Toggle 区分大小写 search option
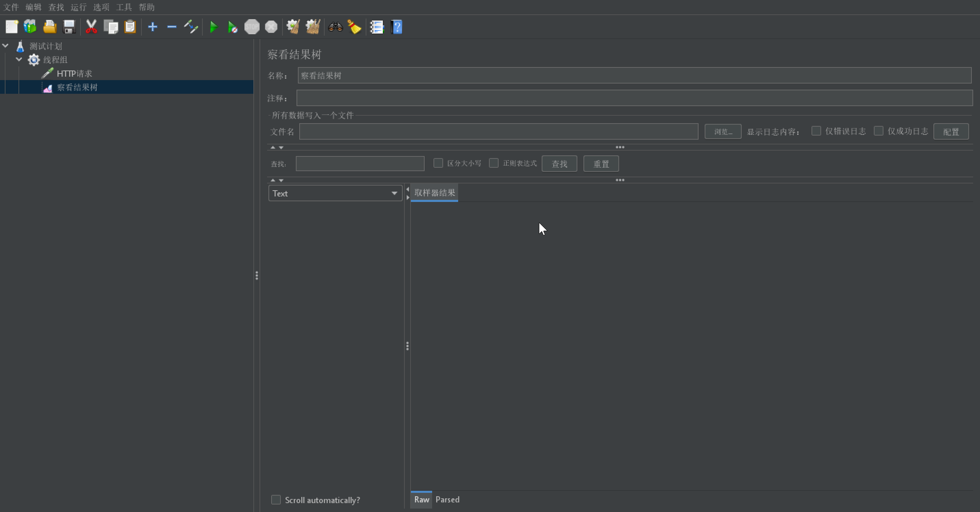Image resolution: width=980 pixels, height=512 pixels. pyautogui.click(x=438, y=163)
